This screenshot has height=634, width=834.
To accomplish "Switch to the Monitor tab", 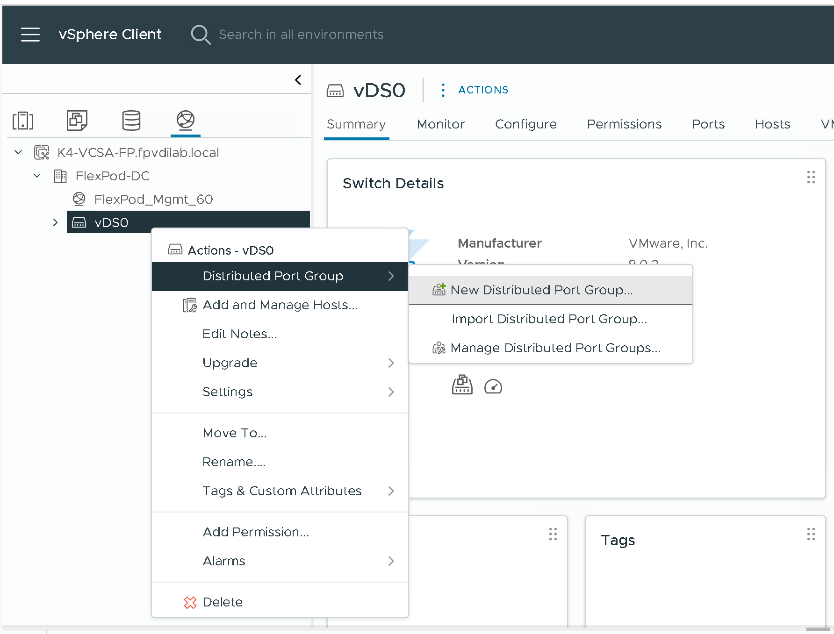I will tap(440, 124).
